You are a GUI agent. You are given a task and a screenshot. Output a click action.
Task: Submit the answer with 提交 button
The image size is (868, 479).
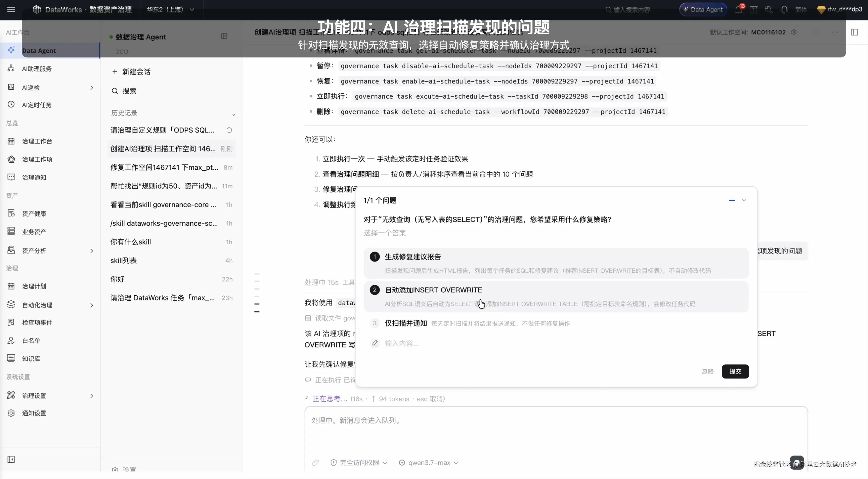(735, 371)
